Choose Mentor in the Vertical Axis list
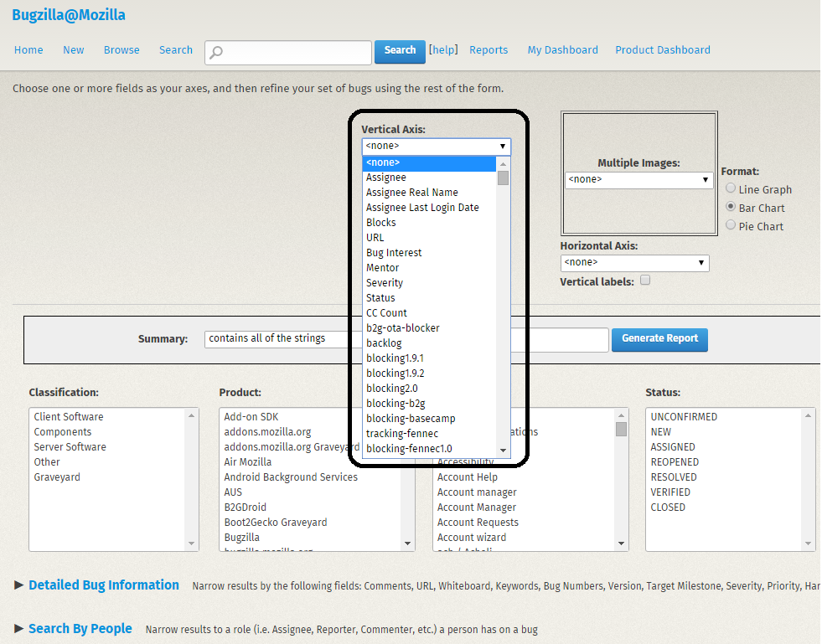The height and width of the screenshot is (644, 822). click(x=429, y=268)
